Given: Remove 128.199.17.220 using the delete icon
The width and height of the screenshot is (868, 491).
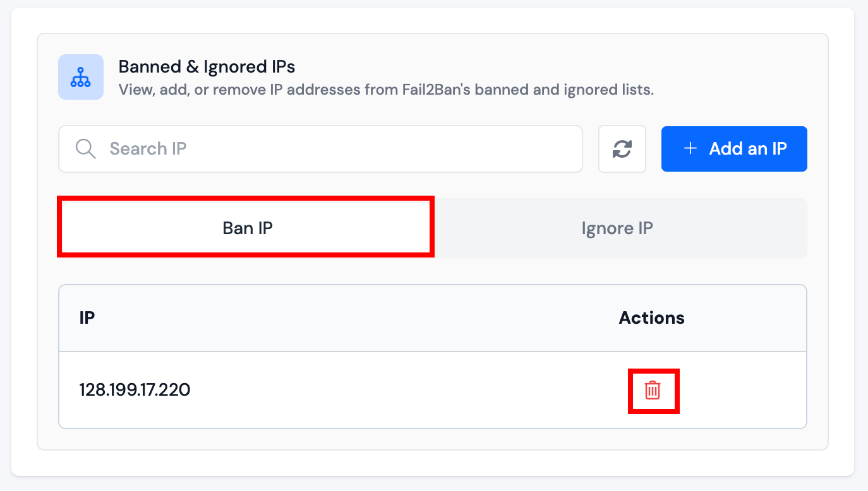Looking at the screenshot, I should coord(653,390).
